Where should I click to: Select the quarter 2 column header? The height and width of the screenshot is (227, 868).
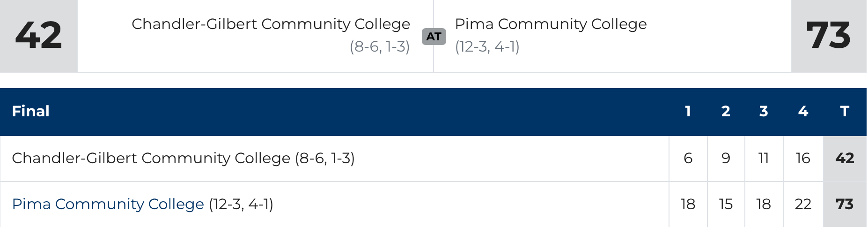(726, 111)
